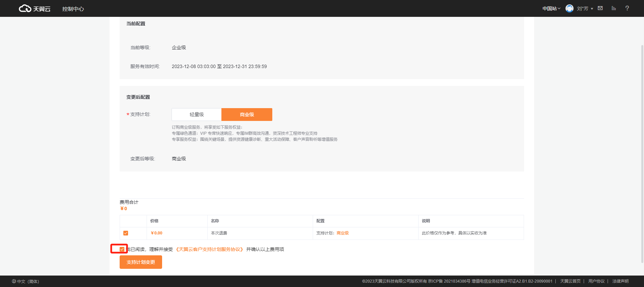Click the user avatar picture

(570, 8)
